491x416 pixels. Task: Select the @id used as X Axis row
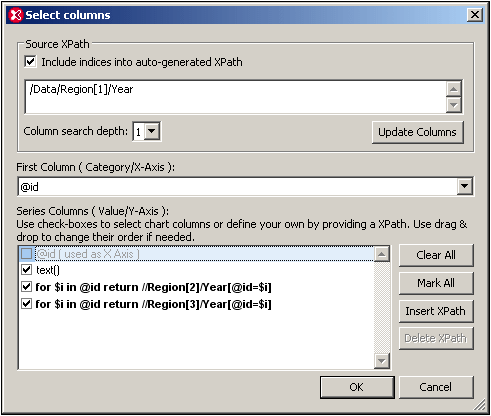pos(196,254)
